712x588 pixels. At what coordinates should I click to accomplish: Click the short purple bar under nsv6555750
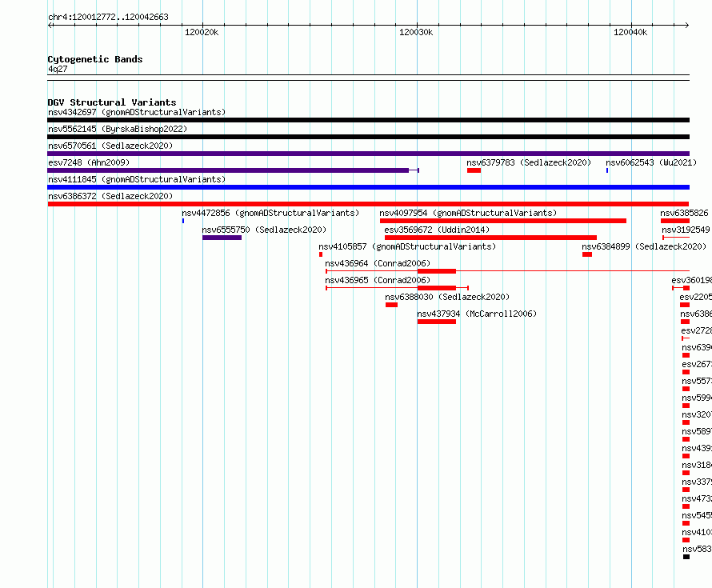(x=222, y=238)
